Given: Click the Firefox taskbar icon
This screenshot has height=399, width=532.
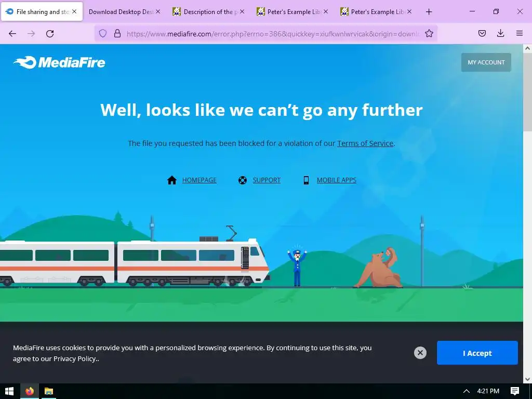Looking at the screenshot, I should (x=30, y=391).
